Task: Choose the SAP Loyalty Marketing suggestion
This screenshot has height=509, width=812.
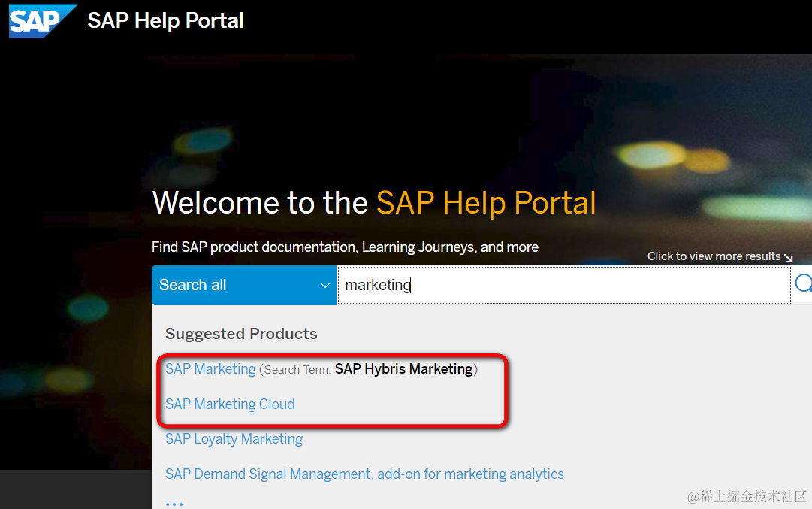Action: 234,438
